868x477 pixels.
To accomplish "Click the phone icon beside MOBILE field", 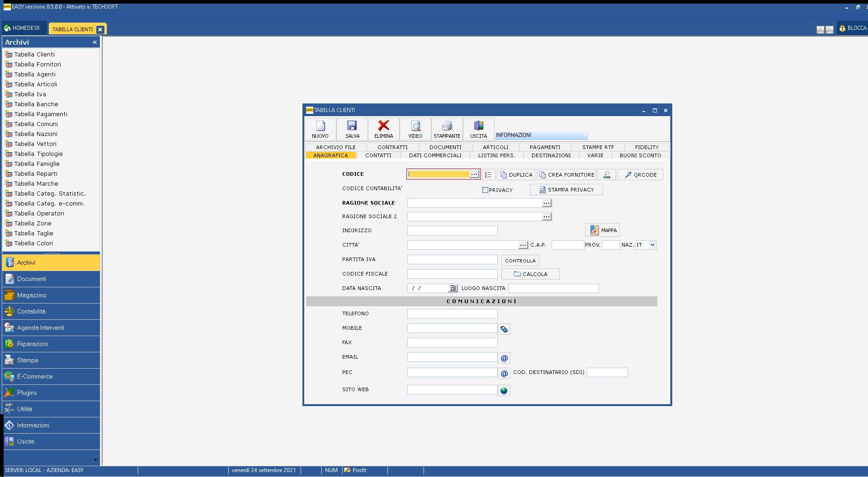I will [504, 329].
